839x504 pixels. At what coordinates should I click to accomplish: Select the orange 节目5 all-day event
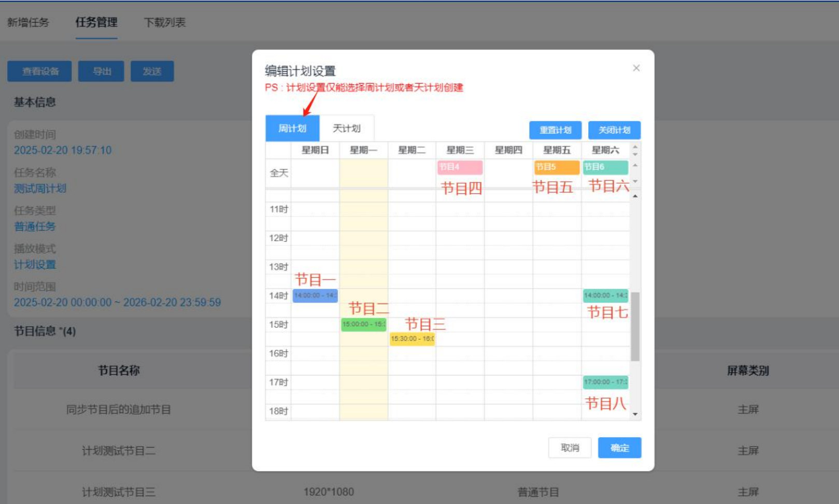tap(556, 167)
